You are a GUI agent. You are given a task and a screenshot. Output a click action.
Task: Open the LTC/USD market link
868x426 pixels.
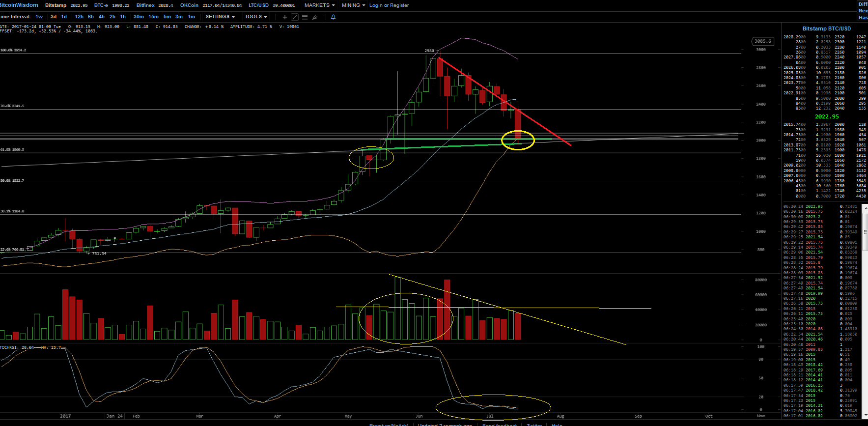258,5
